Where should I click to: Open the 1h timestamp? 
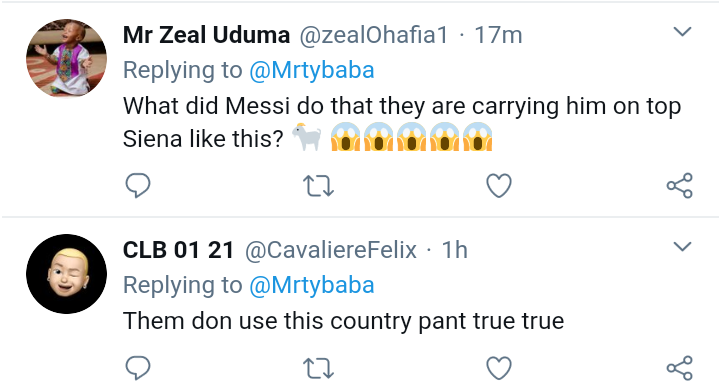(455, 250)
